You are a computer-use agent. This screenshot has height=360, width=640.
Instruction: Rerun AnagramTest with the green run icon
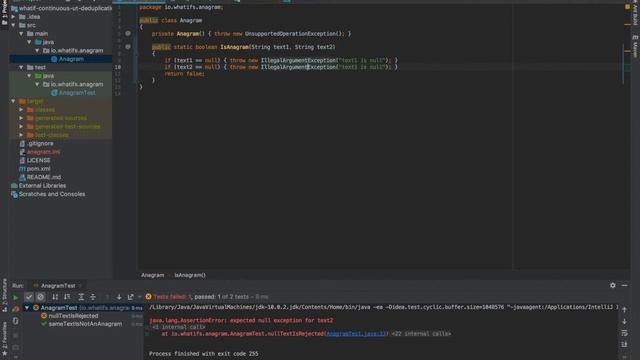[16, 297]
